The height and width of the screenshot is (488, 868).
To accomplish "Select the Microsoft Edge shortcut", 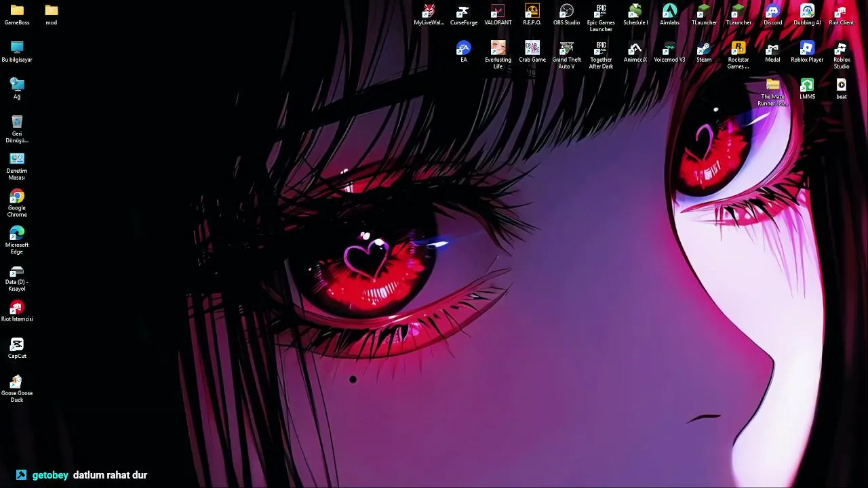I will point(17,240).
